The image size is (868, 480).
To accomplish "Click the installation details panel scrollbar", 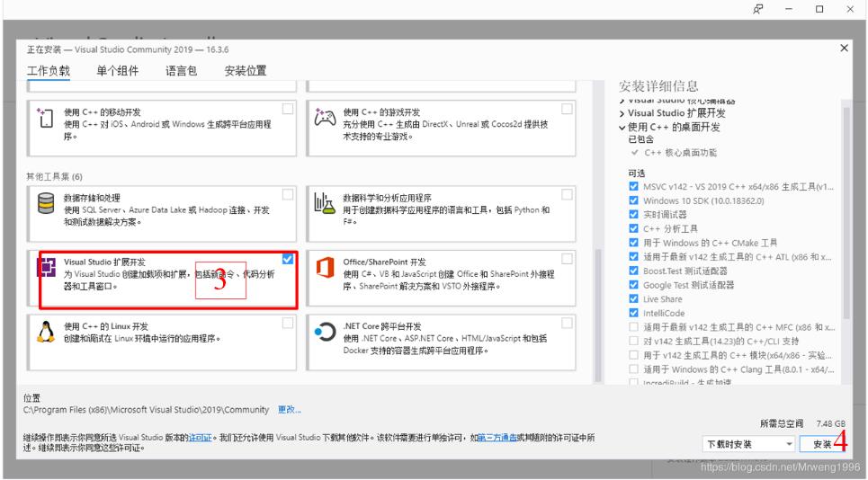I will (x=846, y=213).
